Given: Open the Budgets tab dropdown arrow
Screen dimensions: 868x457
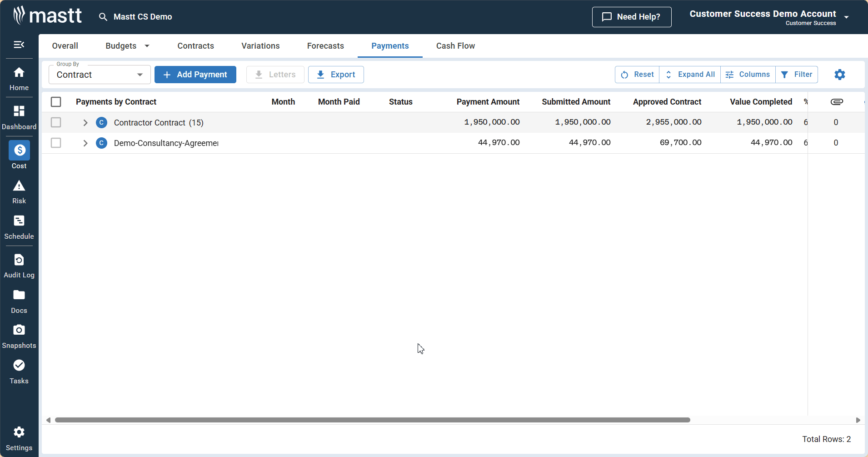Looking at the screenshot, I should pyautogui.click(x=147, y=46).
